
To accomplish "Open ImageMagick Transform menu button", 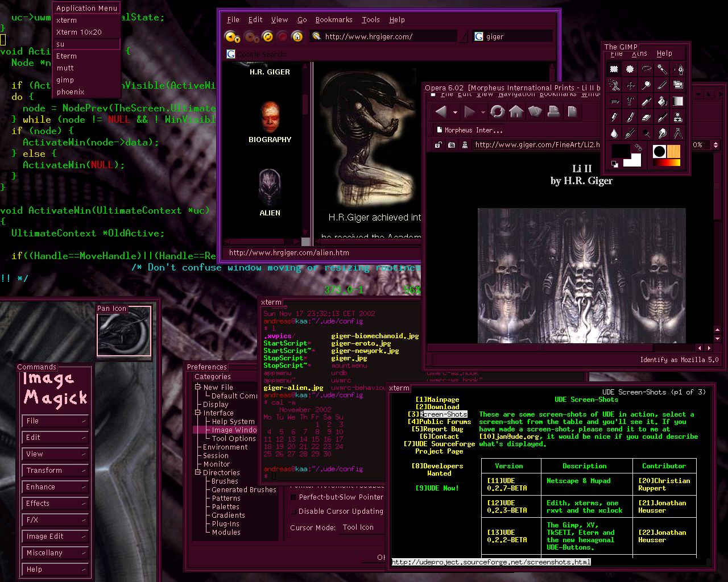I will tap(56, 471).
